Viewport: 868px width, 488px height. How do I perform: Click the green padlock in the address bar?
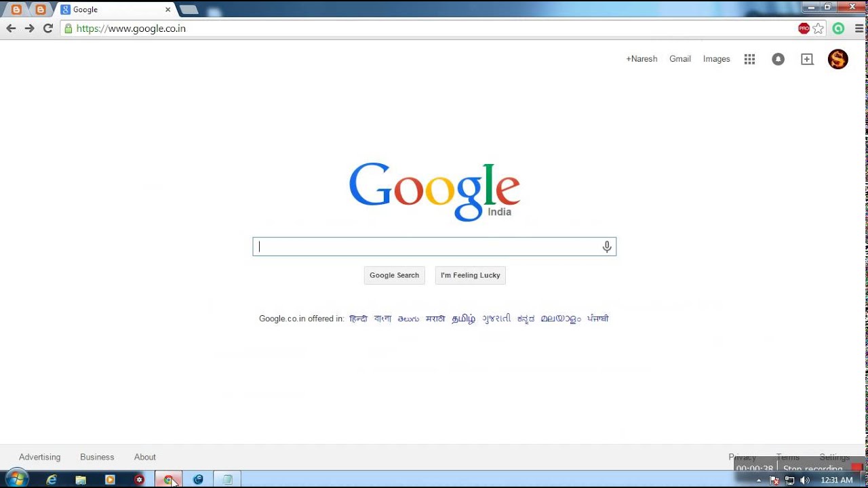[68, 28]
